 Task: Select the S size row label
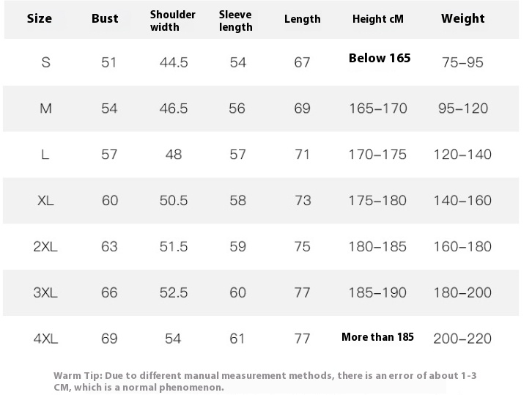[x=46, y=62]
